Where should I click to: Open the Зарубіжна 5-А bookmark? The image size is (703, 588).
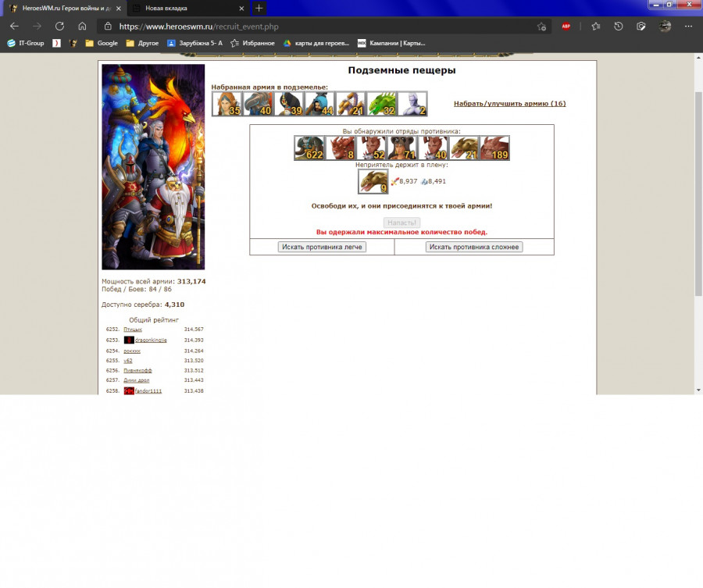pos(194,43)
